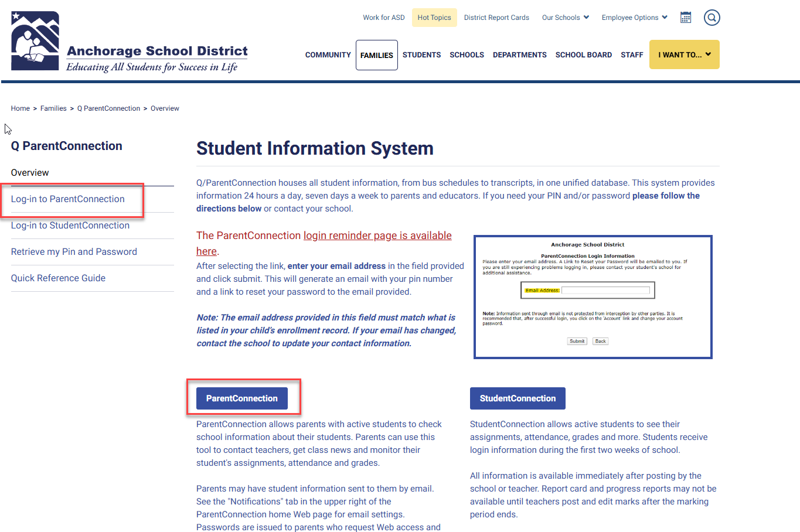Screen dimensions: 800x532
Task: Open the STUDENTS menu
Action: (421, 55)
